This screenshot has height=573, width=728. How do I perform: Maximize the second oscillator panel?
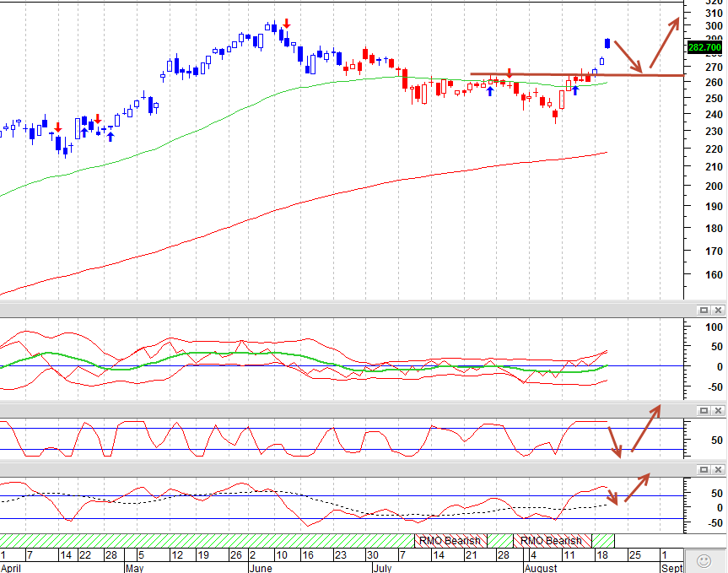pos(704,410)
